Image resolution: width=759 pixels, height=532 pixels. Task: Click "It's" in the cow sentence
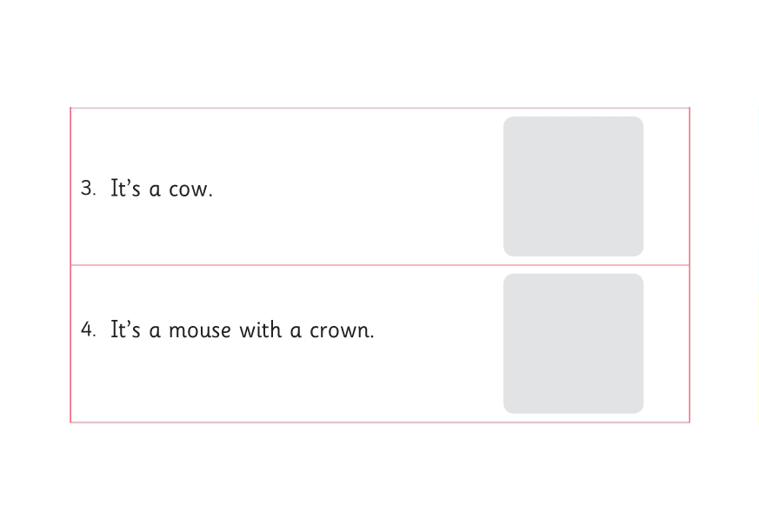click(x=125, y=189)
